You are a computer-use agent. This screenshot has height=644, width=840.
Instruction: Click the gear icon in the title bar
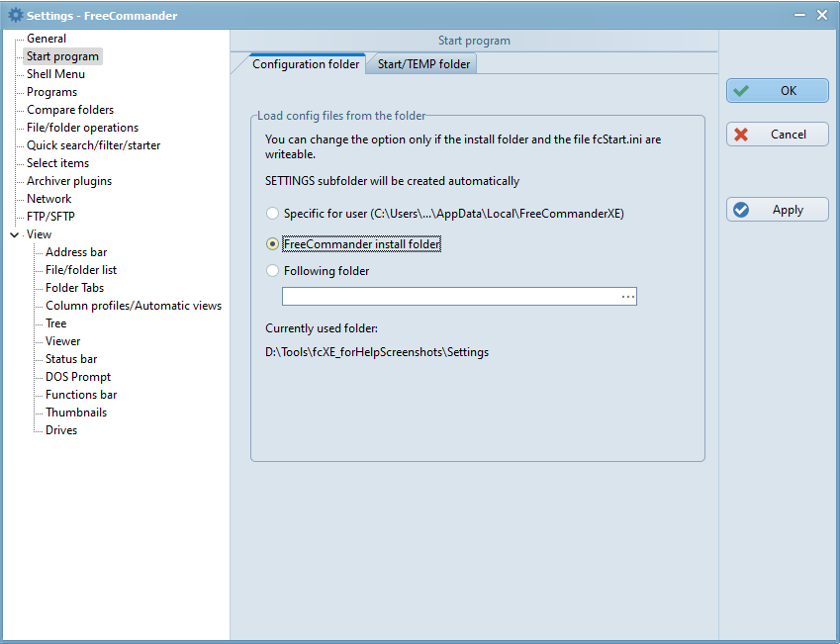pyautogui.click(x=16, y=15)
